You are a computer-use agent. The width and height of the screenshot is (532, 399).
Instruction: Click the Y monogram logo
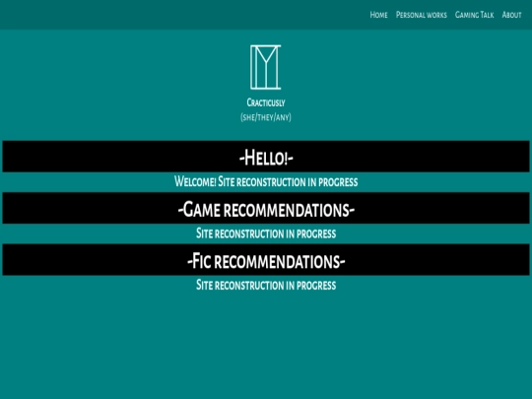coord(266,67)
